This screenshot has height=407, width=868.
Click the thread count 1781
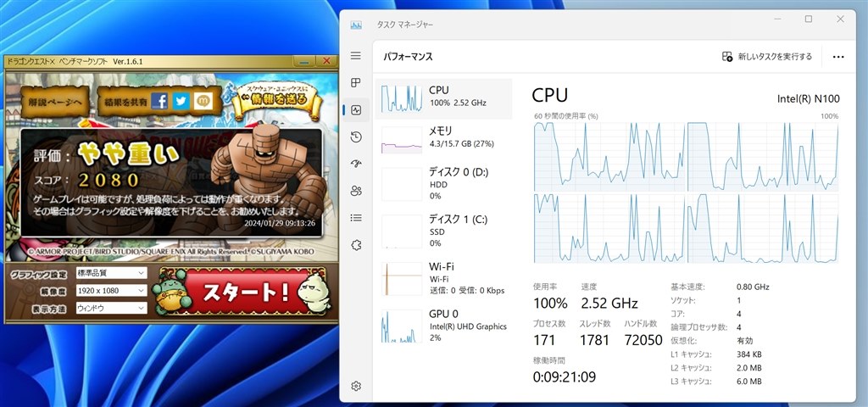point(593,341)
